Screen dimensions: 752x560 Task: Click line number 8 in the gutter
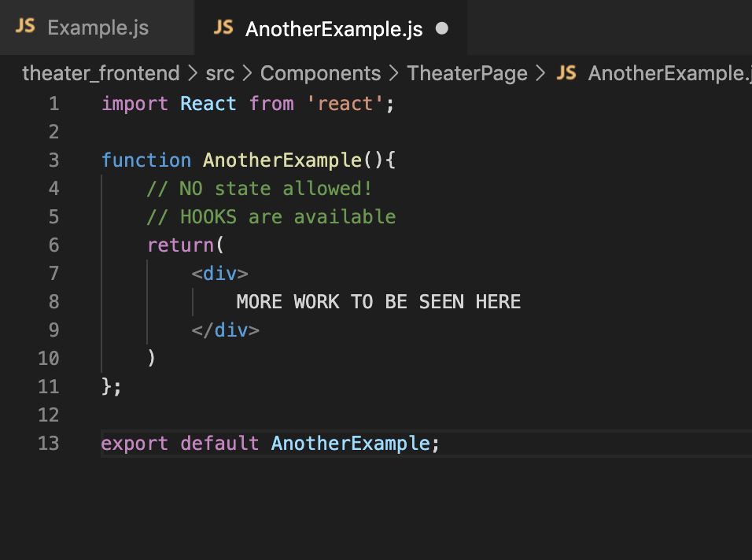tap(53, 301)
